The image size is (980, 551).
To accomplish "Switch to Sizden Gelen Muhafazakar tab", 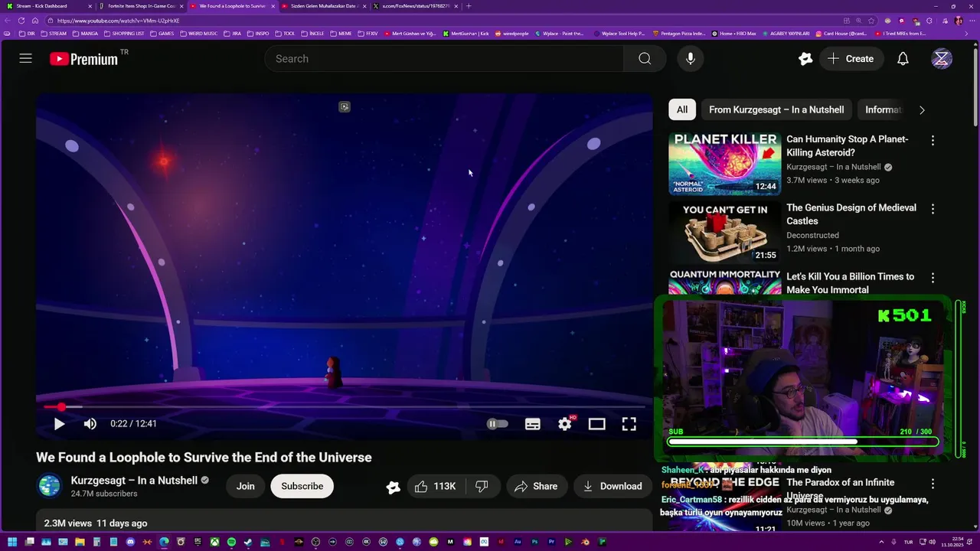I will pos(322,6).
